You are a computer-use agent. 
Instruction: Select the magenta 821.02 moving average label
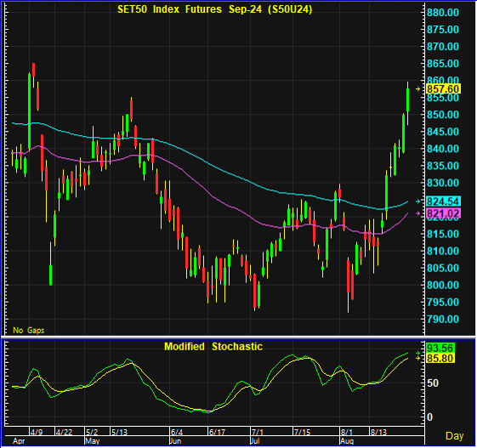tap(443, 213)
